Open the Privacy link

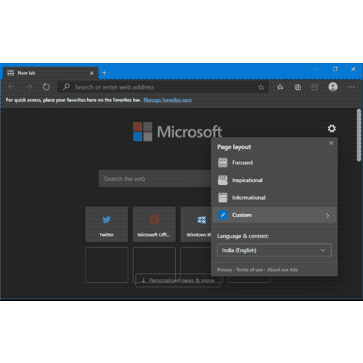click(x=224, y=270)
